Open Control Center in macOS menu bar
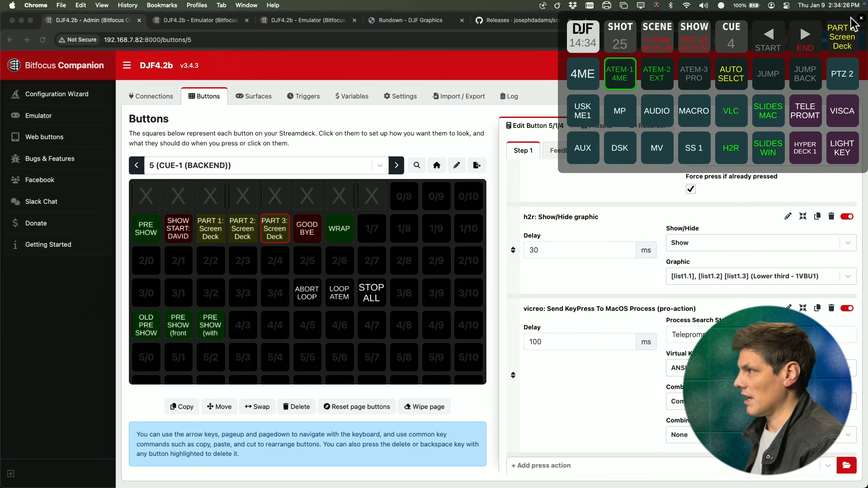The image size is (868, 488). pos(786,5)
